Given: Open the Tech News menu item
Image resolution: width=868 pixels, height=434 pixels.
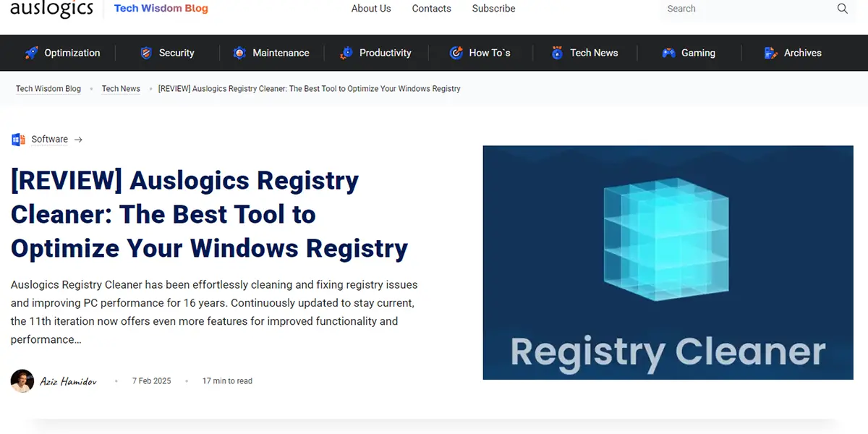Looking at the screenshot, I should click(x=593, y=52).
